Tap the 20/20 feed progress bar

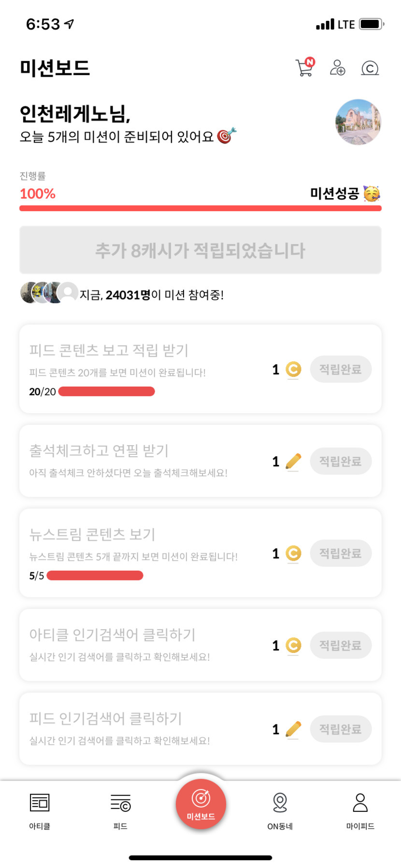click(x=106, y=391)
